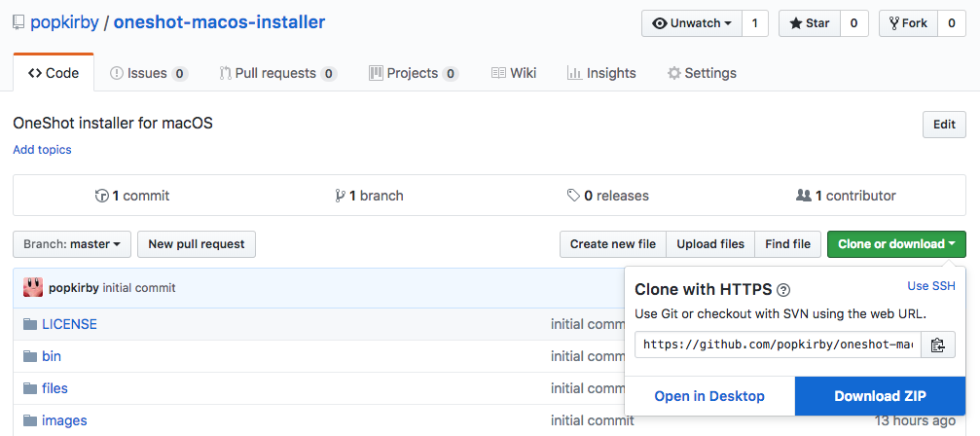Copy clone URL with clipboard icon
The width and height of the screenshot is (980, 436).
click(937, 345)
